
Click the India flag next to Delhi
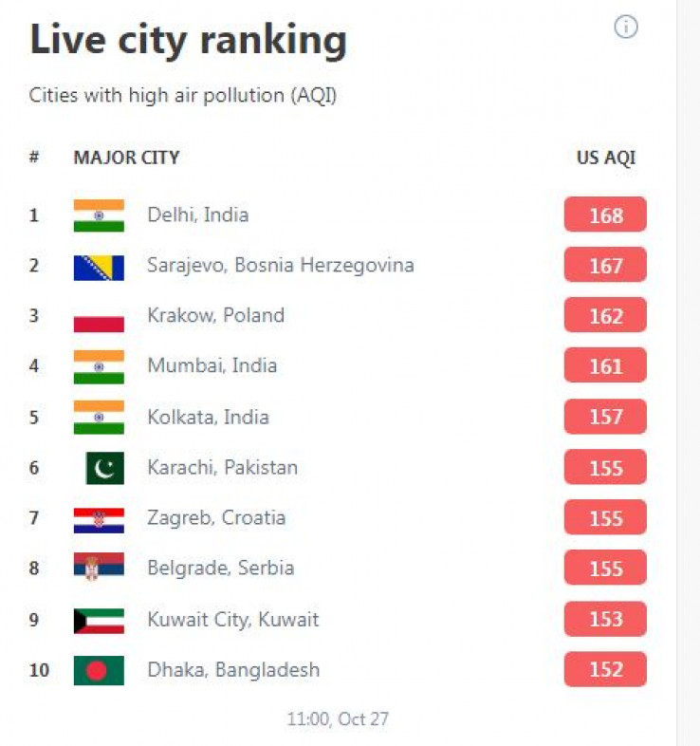[99, 215]
